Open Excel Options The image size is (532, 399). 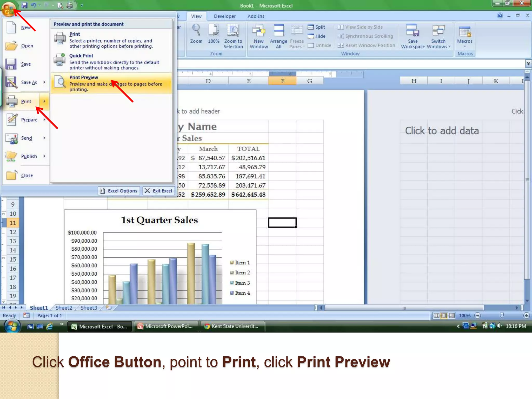119,191
